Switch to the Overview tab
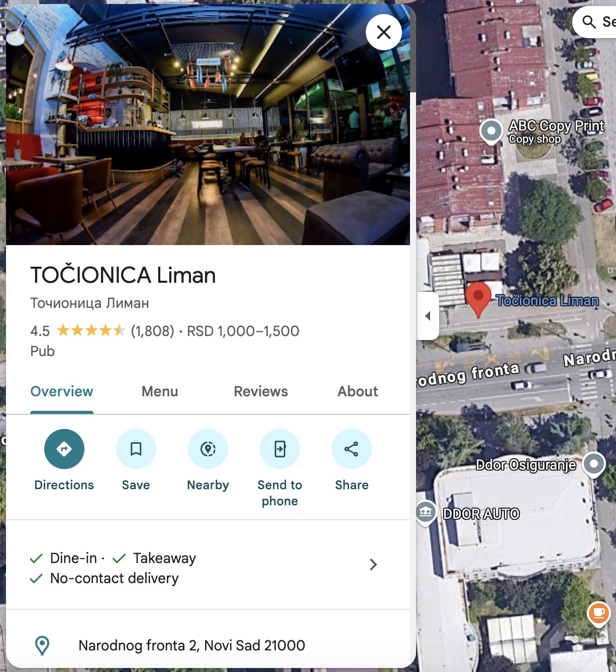 coord(62,391)
